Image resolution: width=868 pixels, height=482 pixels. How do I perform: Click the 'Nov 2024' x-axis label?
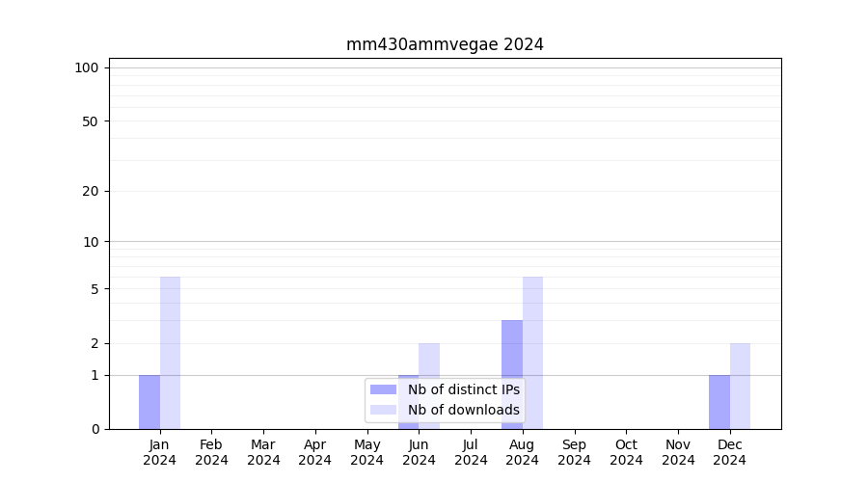[678, 452]
